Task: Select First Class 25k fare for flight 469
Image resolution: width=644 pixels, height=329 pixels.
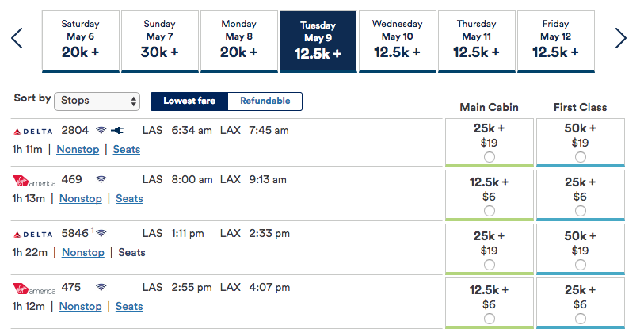Action: pos(581,211)
